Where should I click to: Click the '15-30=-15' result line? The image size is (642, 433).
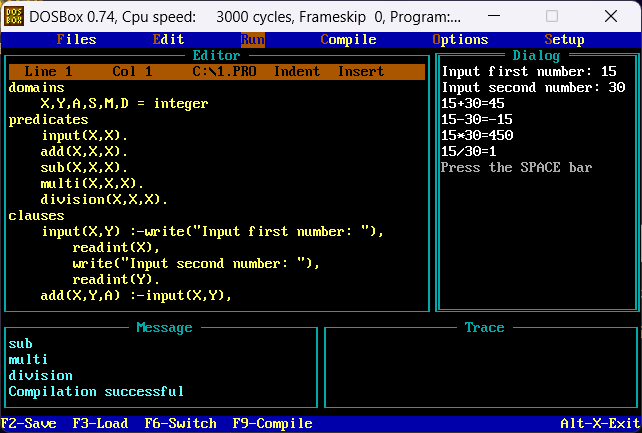coord(477,120)
